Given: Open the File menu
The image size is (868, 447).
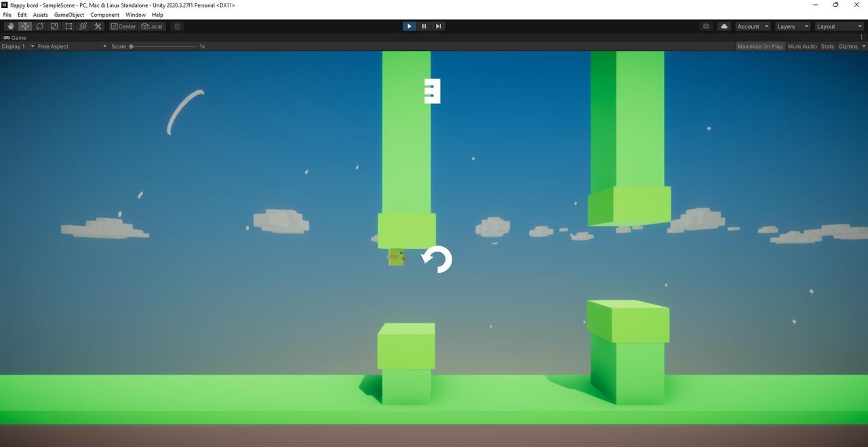Looking at the screenshot, I should (x=7, y=14).
